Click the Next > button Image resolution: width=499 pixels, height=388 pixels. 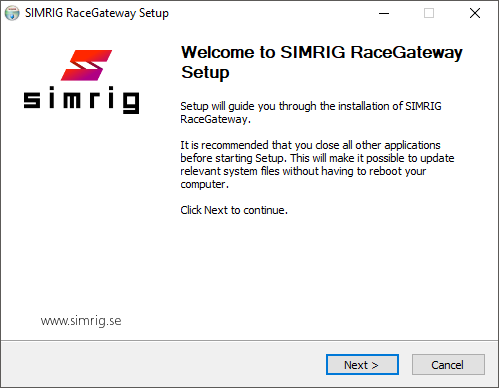[x=362, y=365]
